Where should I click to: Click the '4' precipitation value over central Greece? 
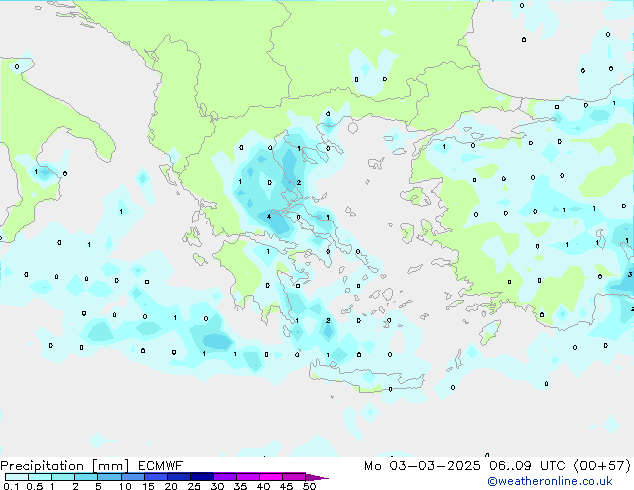268,217
